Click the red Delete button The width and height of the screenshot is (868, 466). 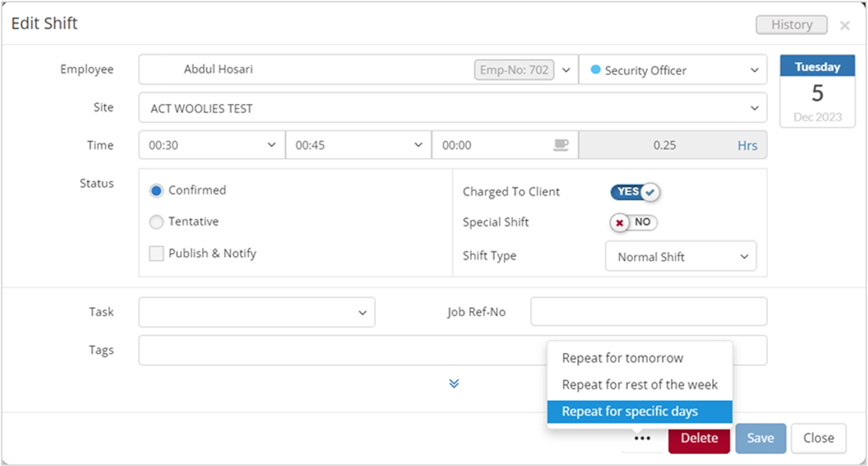tap(699, 438)
